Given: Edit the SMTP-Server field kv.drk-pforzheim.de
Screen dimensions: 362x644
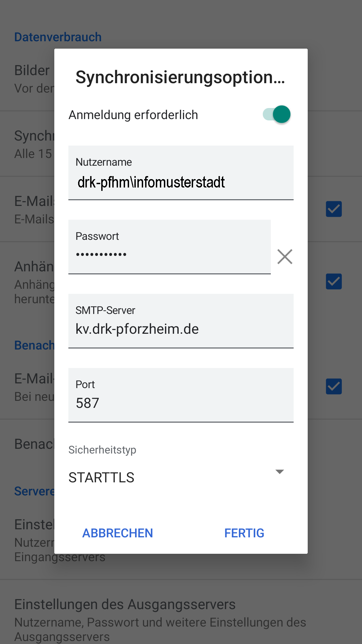Looking at the screenshot, I should pos(181,321).
